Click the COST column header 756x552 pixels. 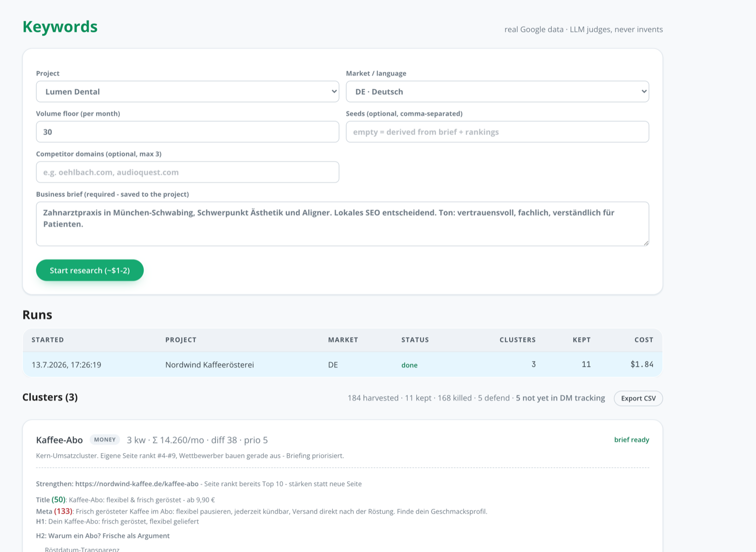644,340
